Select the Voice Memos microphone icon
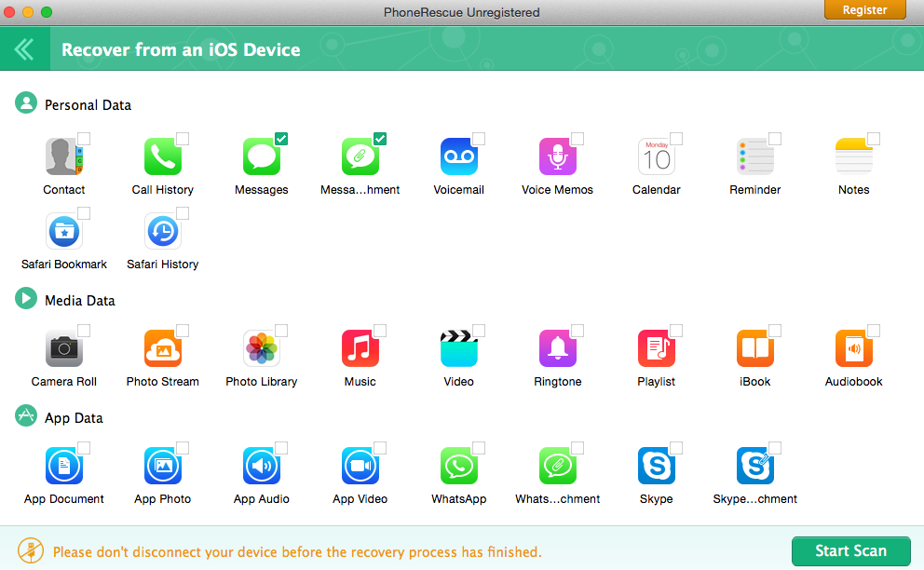Screen dimensions: 924x570 pos(557,156)
